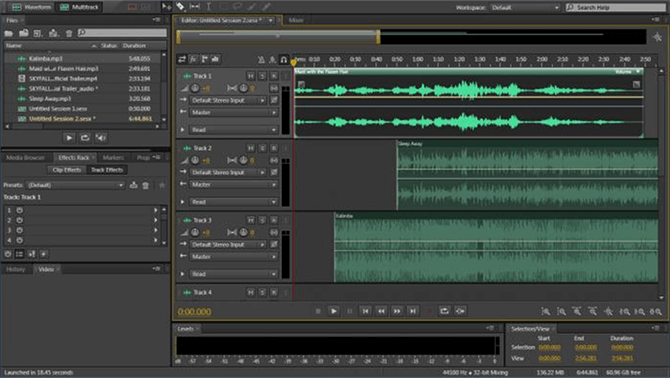670x378 pixels.
Task: Click Move Playhead to Previous in transport
Action: 365,311
